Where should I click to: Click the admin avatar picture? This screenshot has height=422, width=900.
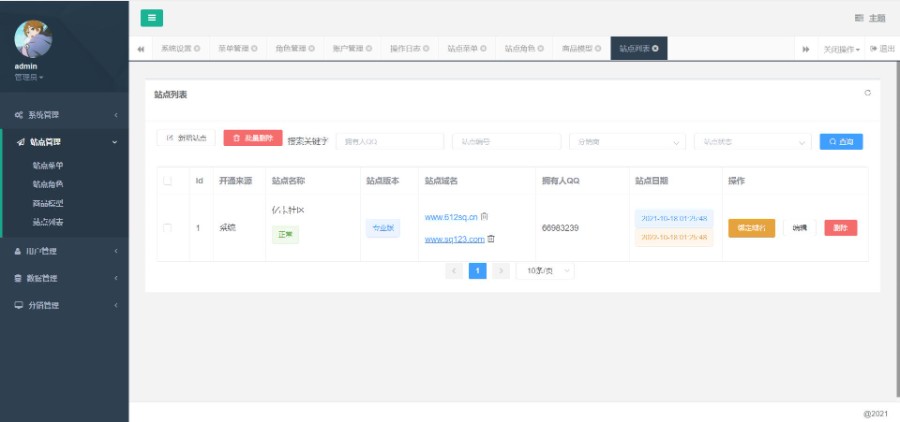(x=35, y=39)
